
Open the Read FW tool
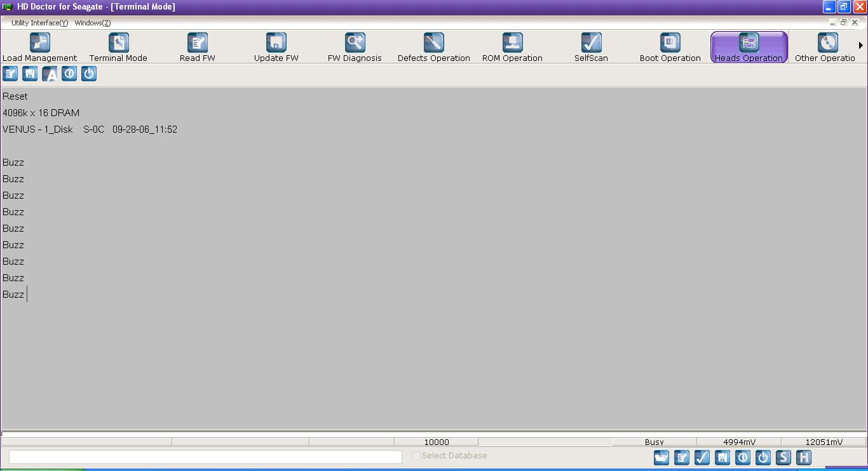click(197, 48)
